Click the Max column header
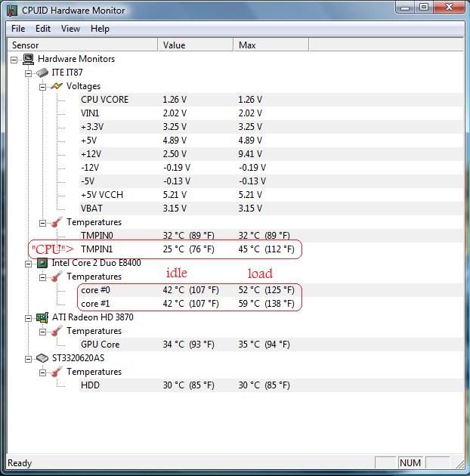The height and width of the screenshot is (476, 470). pyautogui.click(x=271, y=45)
